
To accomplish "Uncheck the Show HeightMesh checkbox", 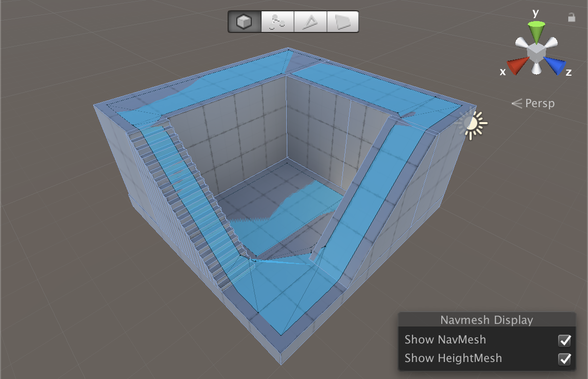I will [x=565, y=358].
